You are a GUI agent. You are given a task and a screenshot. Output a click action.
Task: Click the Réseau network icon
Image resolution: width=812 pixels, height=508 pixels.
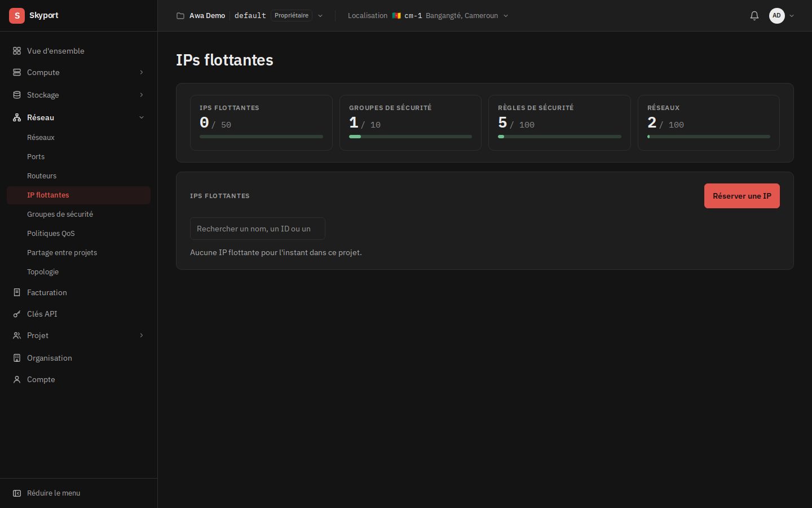tap(17, 117)
